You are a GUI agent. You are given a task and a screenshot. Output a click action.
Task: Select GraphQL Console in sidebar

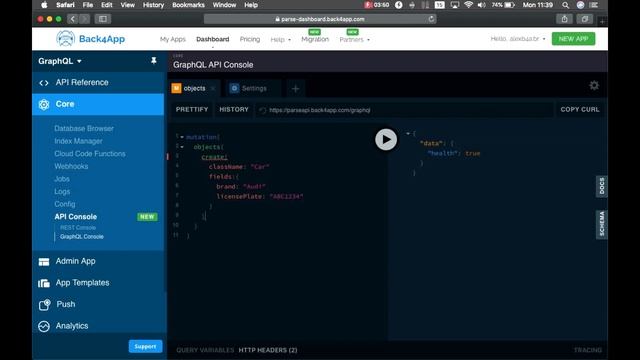tap(82, 237)
